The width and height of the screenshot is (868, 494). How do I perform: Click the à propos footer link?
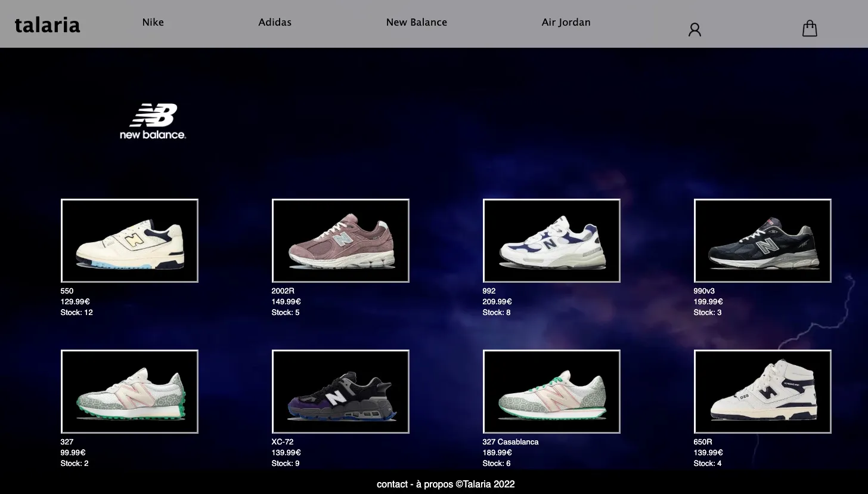coord(435,484)
